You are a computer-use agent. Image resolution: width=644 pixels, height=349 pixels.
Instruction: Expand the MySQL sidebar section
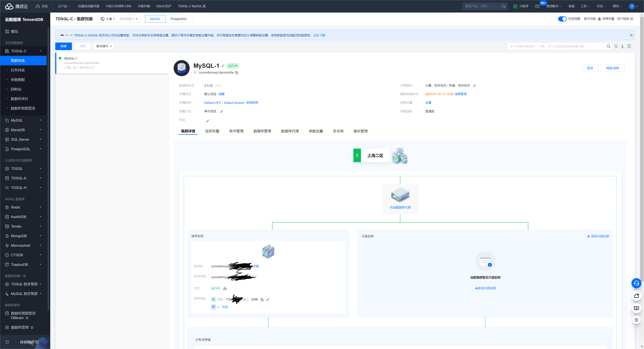tap(41, 120)
